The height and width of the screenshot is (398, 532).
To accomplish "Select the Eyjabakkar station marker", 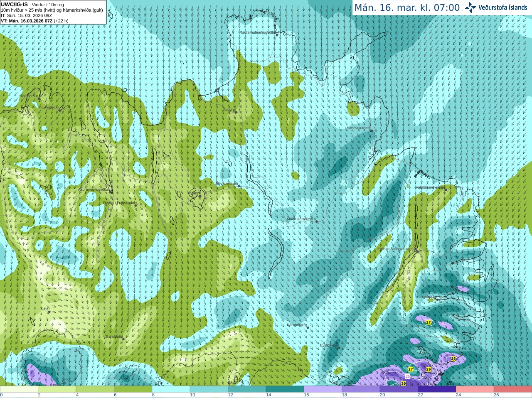I will [x=339, y=348].
